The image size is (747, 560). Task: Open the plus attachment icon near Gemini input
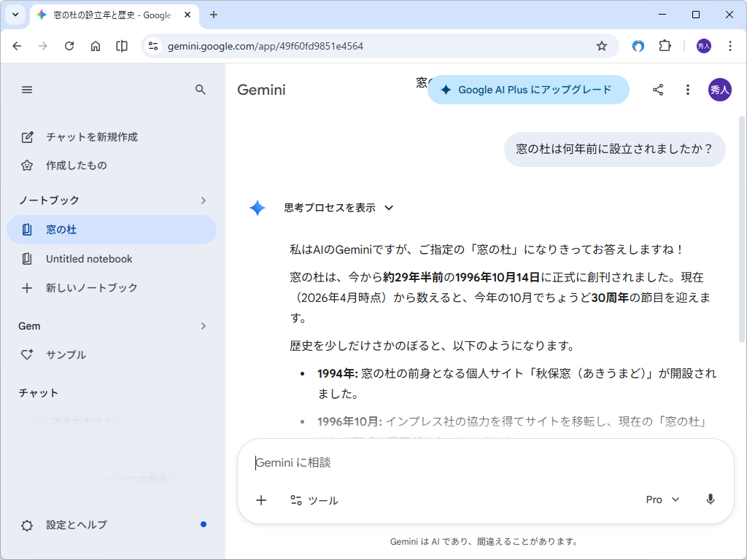coord(261,500)
